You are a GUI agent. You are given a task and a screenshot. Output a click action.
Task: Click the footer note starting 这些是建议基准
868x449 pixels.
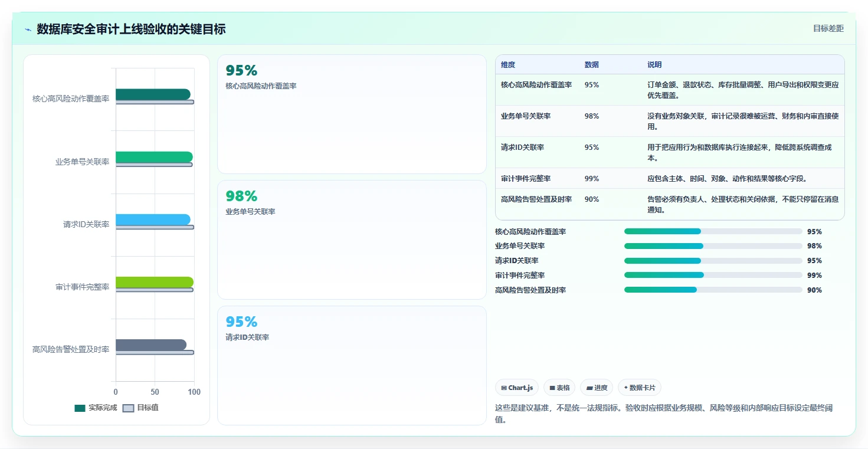pyautogui.click(x=664, y=414)
